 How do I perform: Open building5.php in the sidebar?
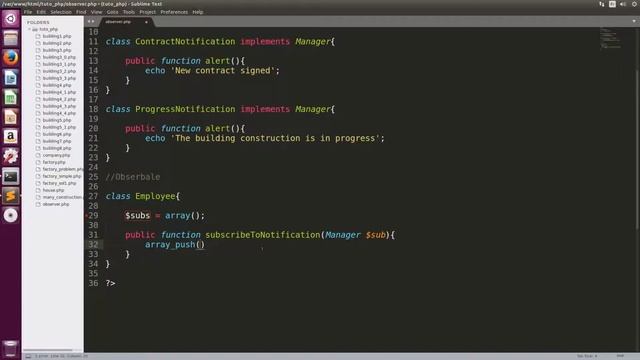coord(57,120)
